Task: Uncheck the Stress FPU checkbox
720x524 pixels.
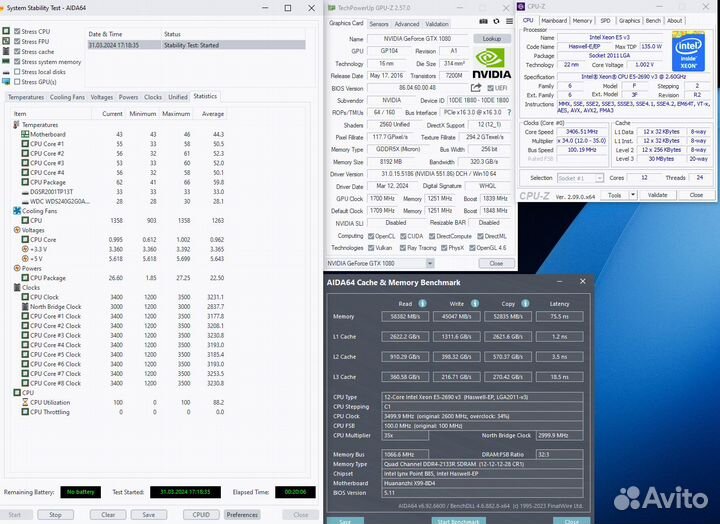Action: (x=17, y=41)
